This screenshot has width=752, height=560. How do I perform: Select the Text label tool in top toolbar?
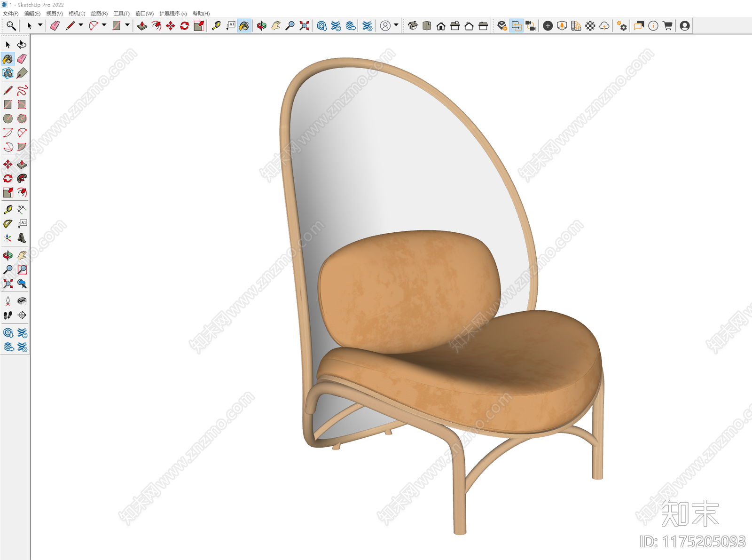[230, 26]
